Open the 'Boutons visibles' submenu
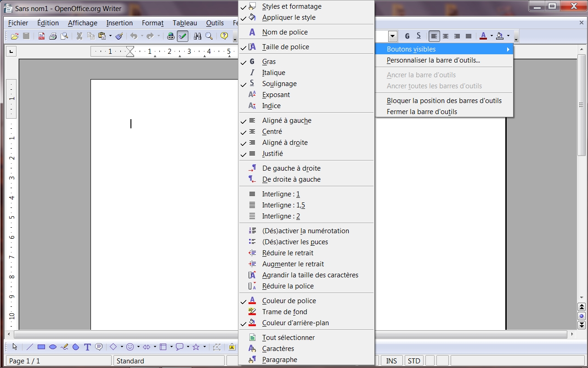The height and width of the screenshot is (368, 588). coord(444,49)
